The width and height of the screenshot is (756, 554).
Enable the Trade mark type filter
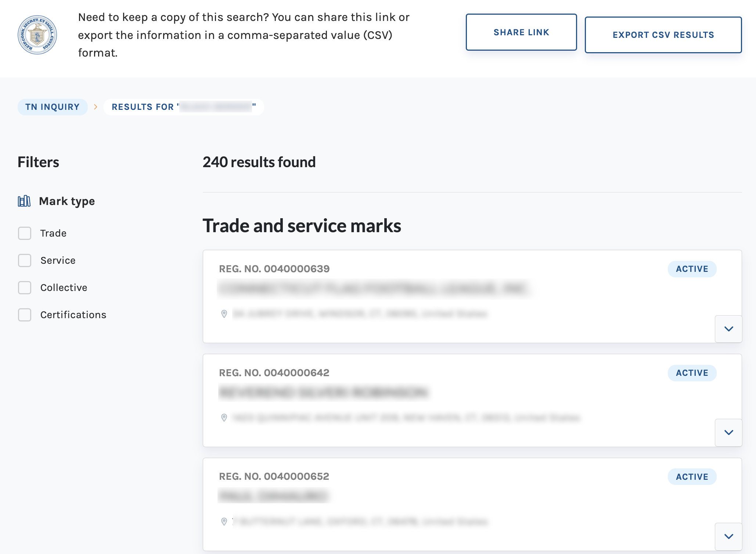(25, 233)
